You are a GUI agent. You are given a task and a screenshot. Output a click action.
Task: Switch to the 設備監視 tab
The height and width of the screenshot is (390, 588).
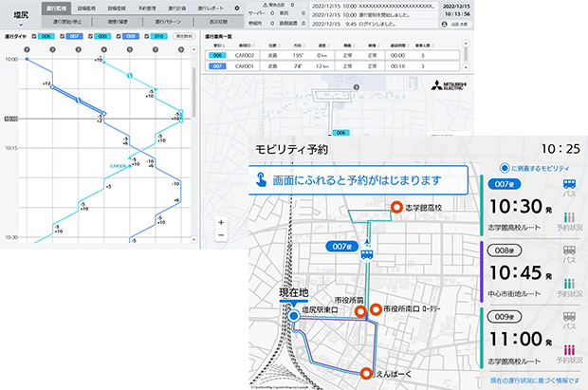coord(85,8)
